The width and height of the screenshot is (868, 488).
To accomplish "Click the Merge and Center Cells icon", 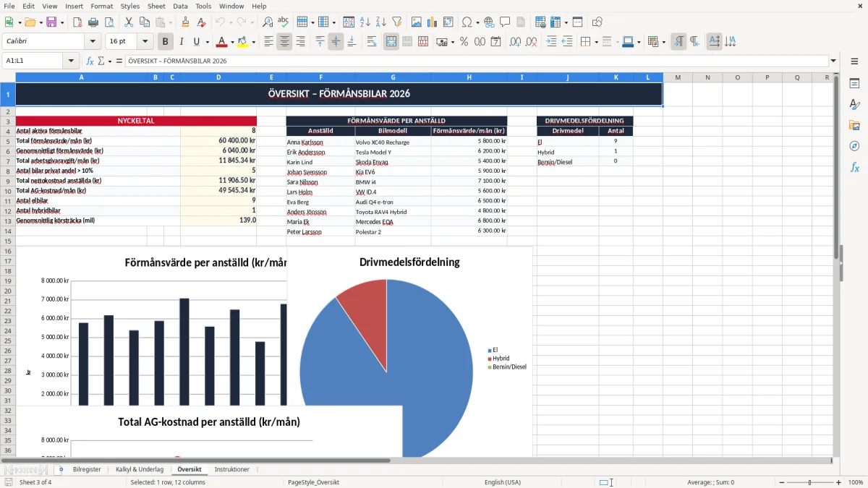I will 391,42.
